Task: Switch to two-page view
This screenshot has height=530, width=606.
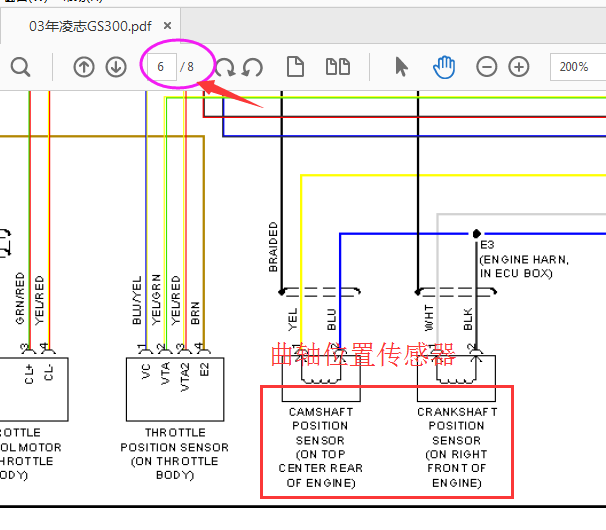Action: 338,66
